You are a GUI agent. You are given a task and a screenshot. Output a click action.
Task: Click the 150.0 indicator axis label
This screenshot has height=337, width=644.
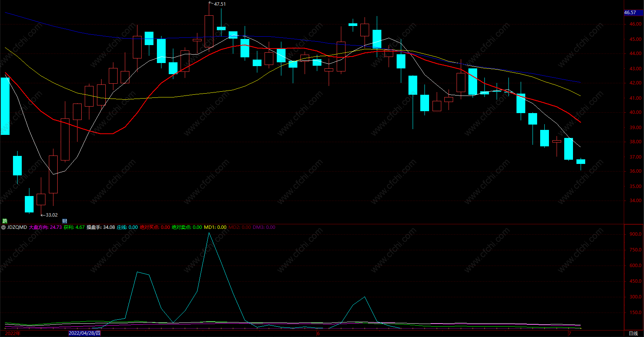click(636, 313)
